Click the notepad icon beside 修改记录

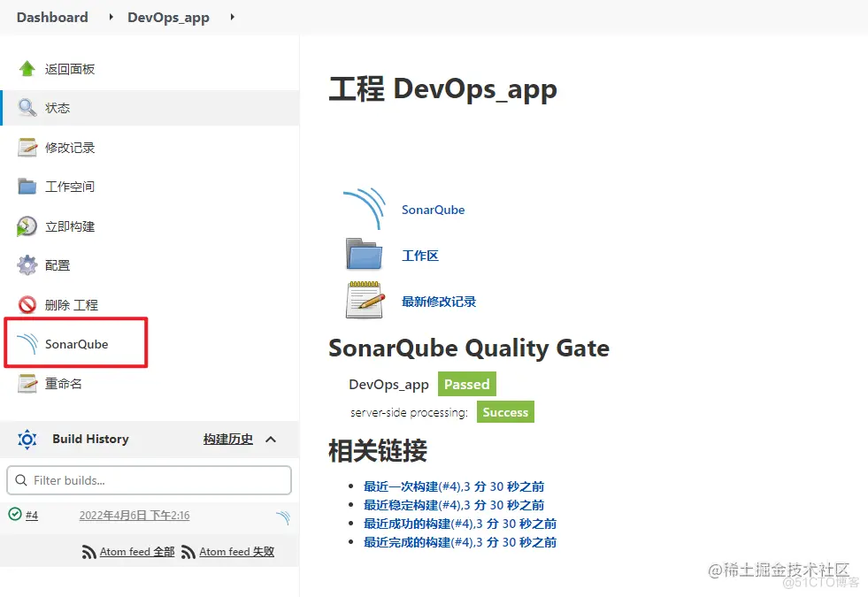[27, 147]
